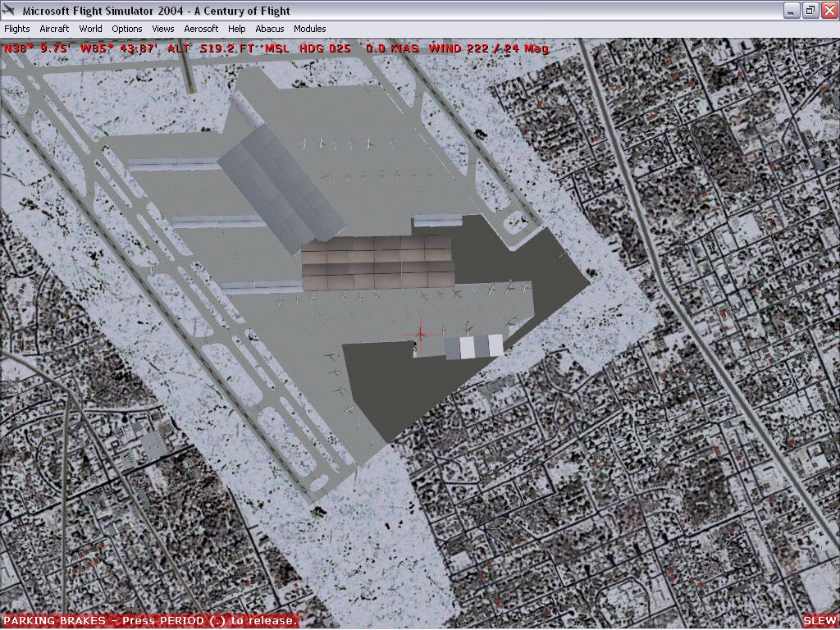Open the Options menu
840x630 pixels.
coord(127,29)
